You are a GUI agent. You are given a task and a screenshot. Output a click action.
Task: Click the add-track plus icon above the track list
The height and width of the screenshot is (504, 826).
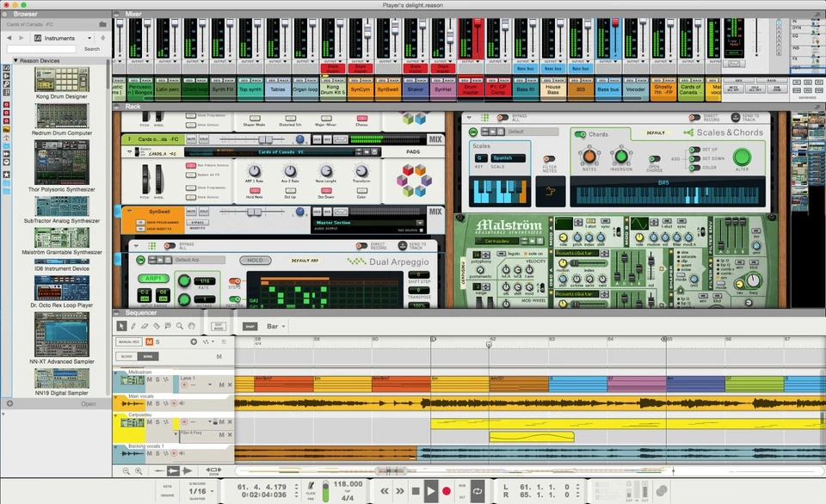[194, 341]
